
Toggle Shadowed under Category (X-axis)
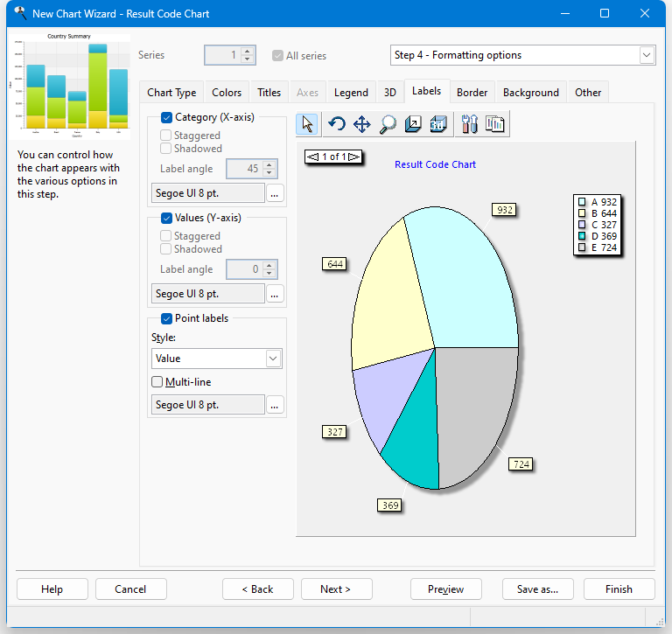coord(166,149)
